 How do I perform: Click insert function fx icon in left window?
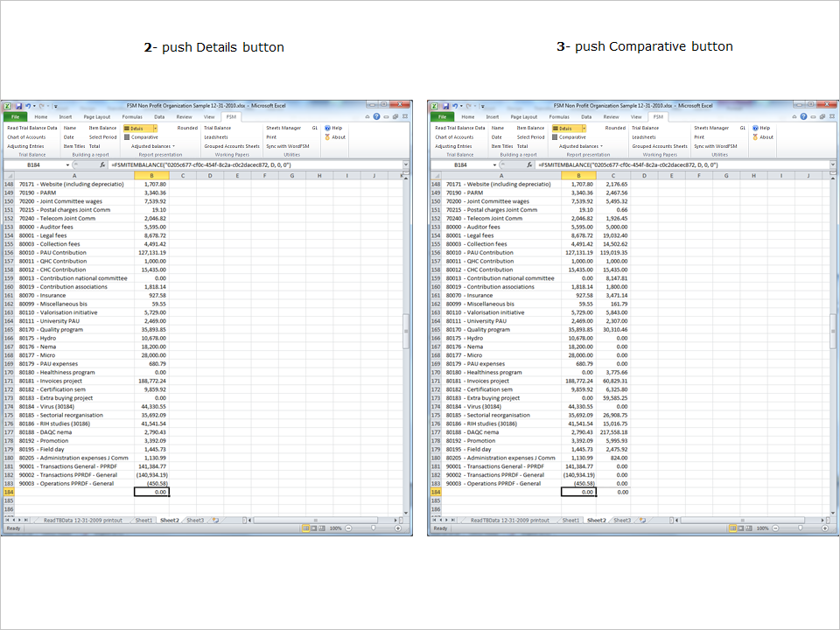[x=102, y=164]
